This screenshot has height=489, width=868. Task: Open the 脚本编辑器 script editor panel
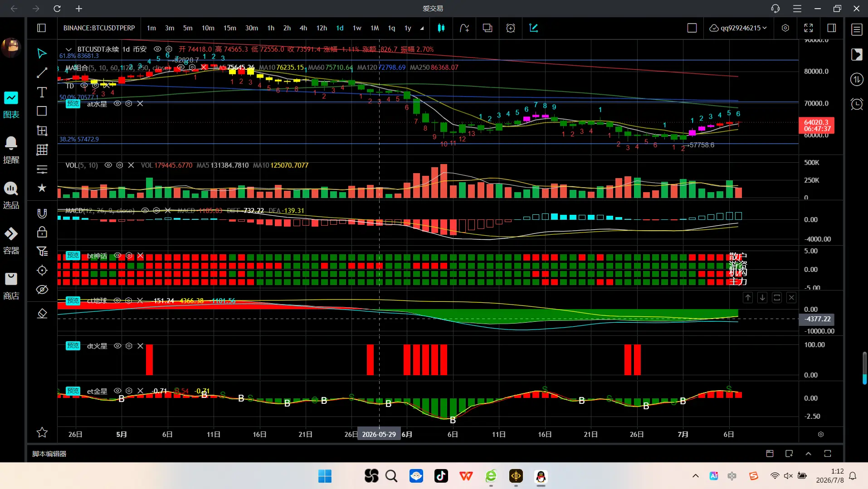point(49,454)
